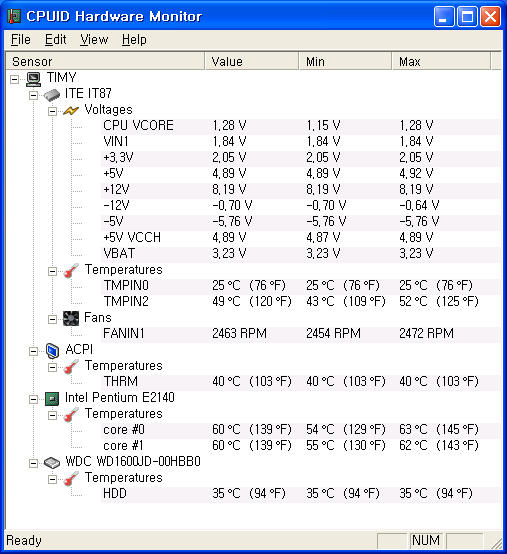Image resolution: width=507 pixels, height=554 pixels.
Task: Collapse Temperatures group under ACPI
Action: (x=52, y=367)
